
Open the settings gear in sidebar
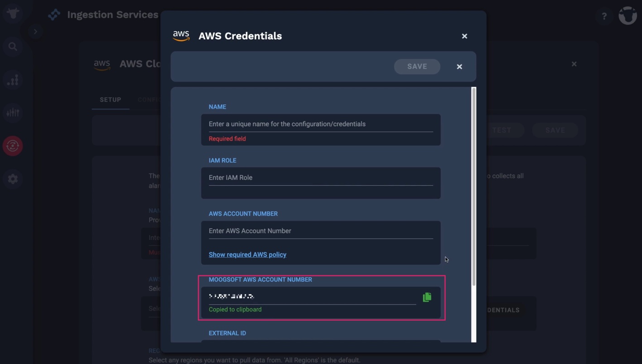[13, 179]
